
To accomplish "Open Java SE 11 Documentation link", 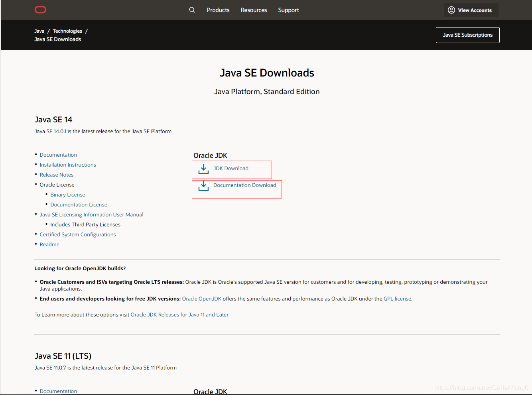I will tap(58, 391).
